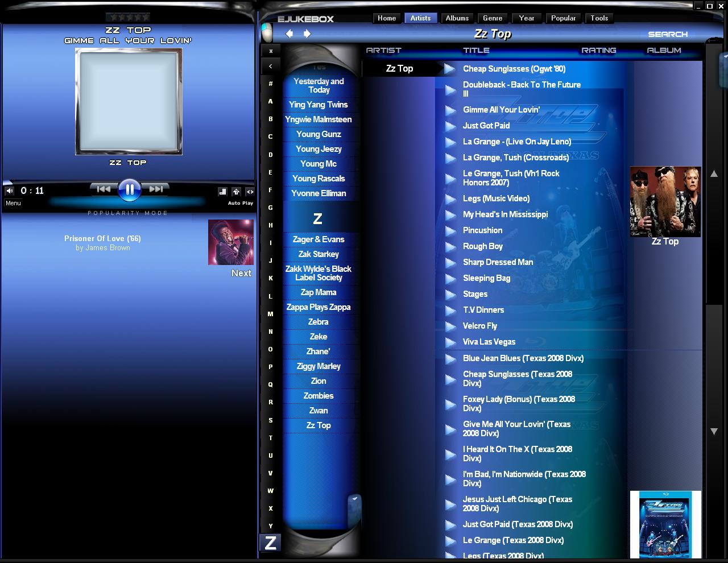Play Velcro Fly arrow icon
This screenshot has width=728, height=563.
point(450,326)
